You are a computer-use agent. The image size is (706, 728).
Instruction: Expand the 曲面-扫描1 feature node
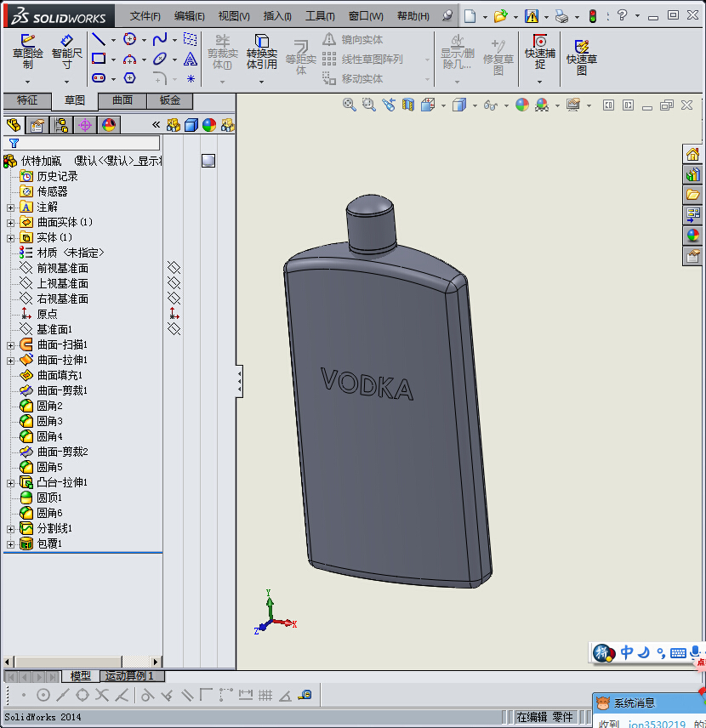point(10,345)
